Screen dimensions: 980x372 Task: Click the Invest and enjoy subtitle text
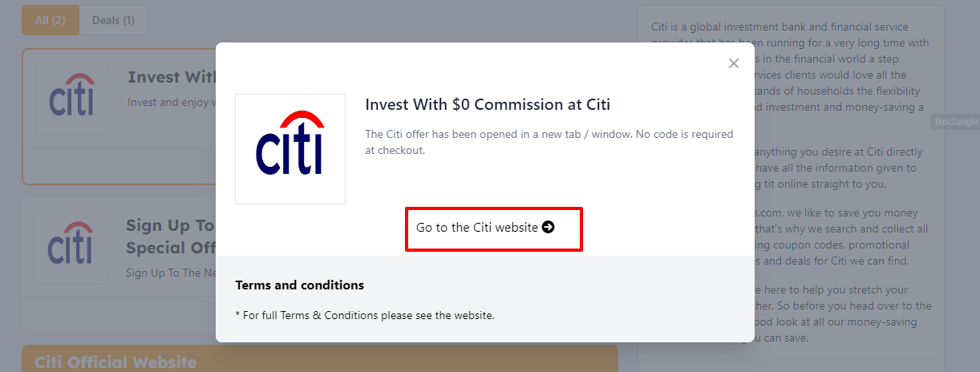[x=169, y=103]
